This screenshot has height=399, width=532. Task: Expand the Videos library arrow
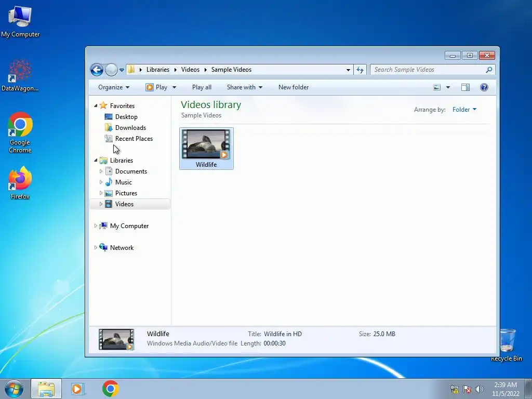point(101,204)
